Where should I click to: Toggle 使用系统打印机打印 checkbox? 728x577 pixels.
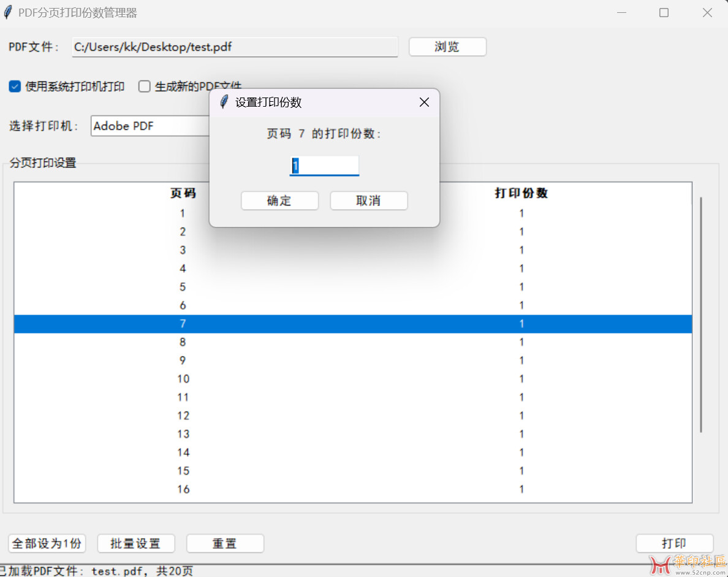pos(15,86)
